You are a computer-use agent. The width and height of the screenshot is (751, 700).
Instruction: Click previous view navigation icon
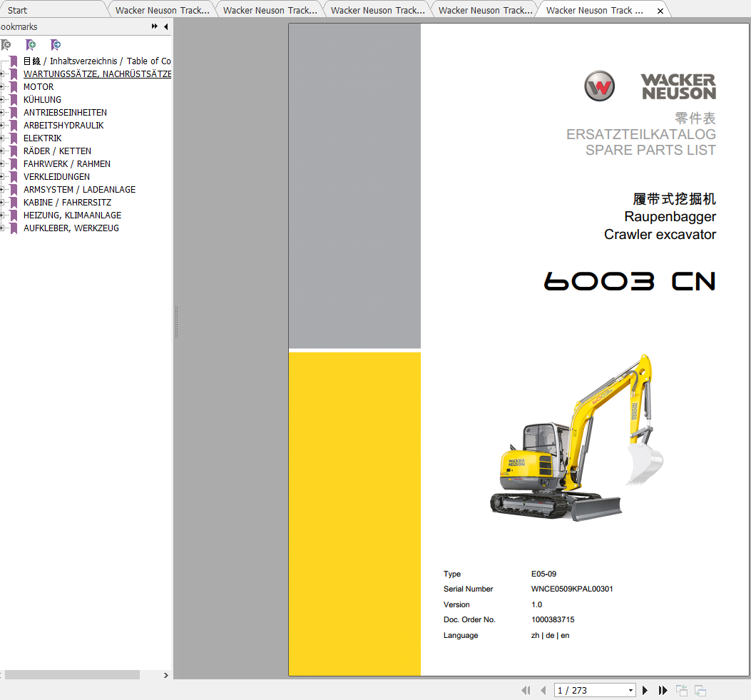click(x=682, y=691)
